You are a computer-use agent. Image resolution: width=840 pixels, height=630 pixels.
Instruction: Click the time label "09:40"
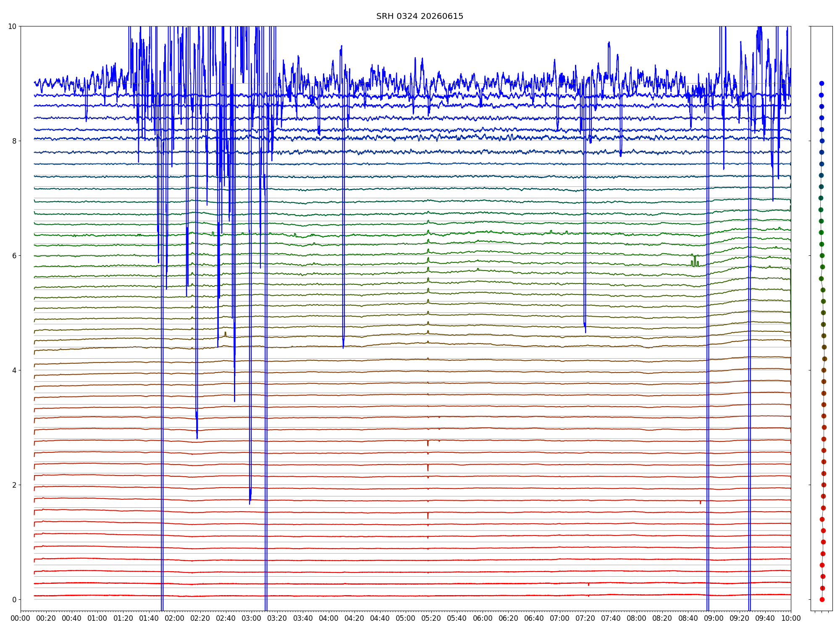[x=765, y=619]
